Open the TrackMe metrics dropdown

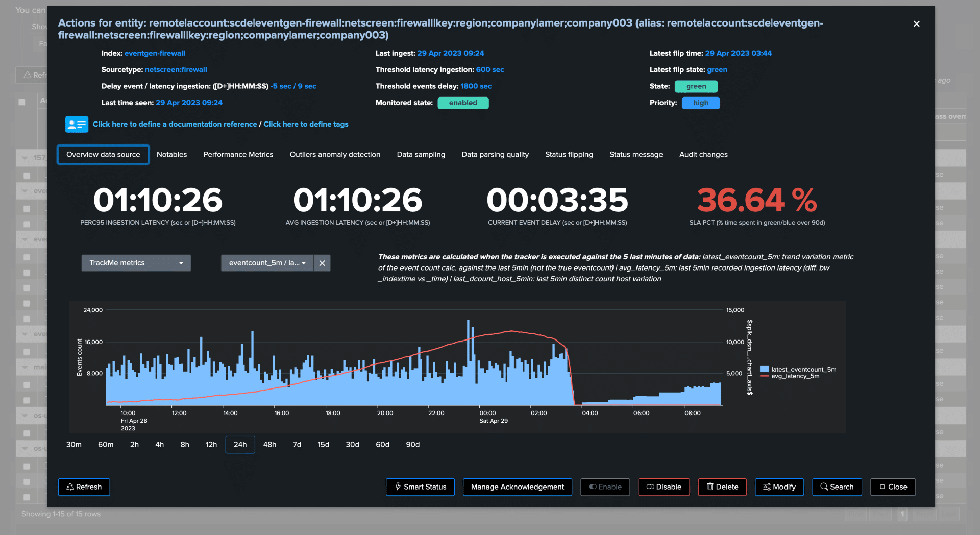136,263
